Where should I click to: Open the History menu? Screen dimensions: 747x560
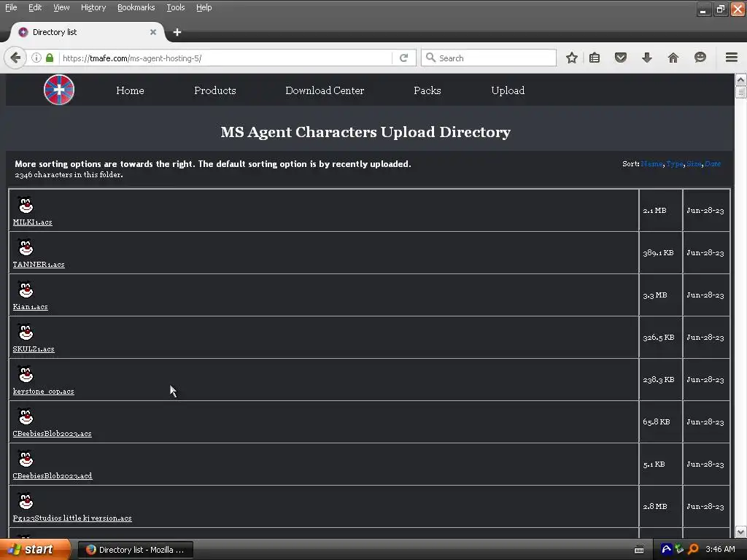(x=93, y=7)
